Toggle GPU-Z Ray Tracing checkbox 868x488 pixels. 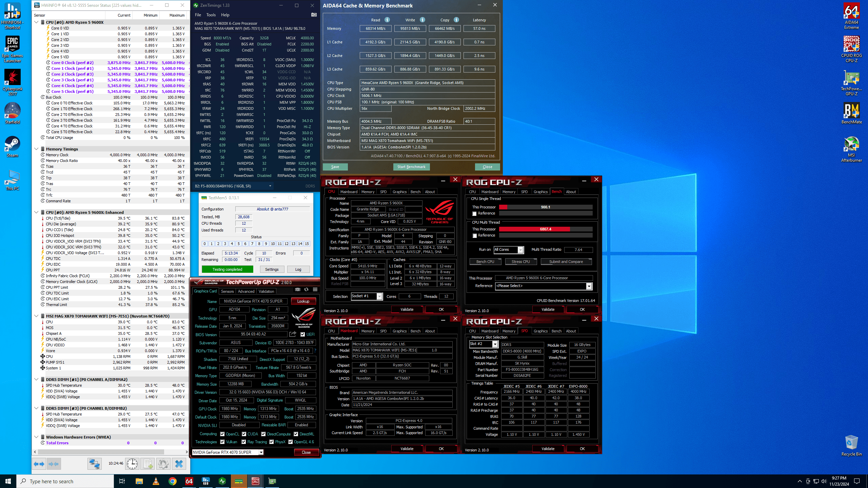pos(244,442)
